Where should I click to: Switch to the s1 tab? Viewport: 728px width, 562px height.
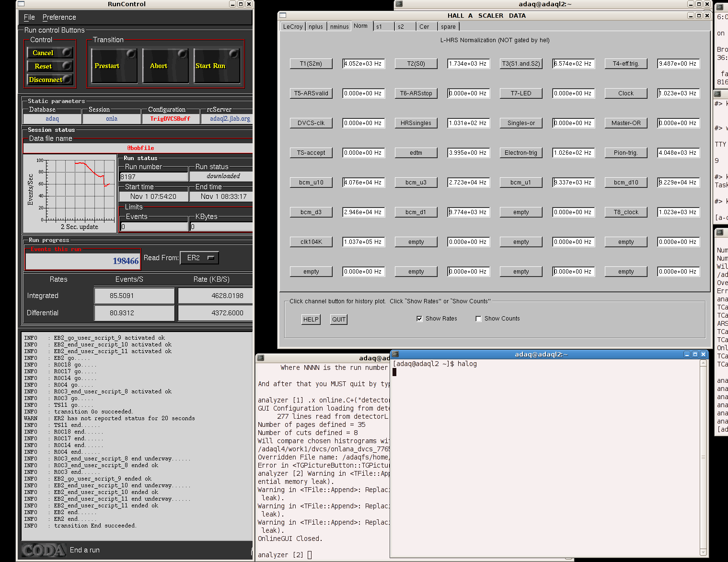click(383, 27)
